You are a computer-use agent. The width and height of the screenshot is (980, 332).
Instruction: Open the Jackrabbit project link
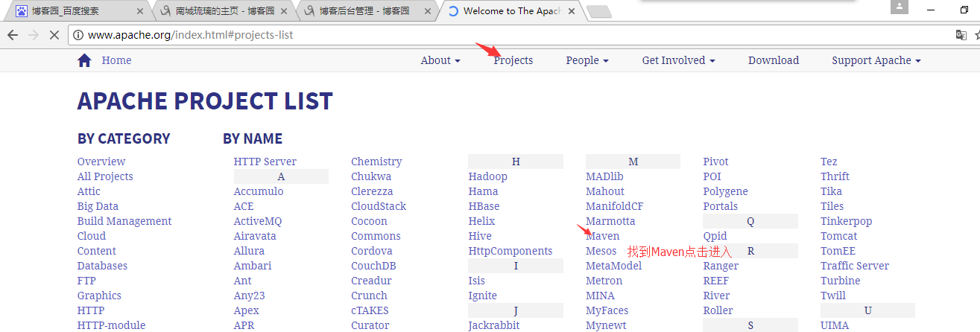tap(494, 325)
